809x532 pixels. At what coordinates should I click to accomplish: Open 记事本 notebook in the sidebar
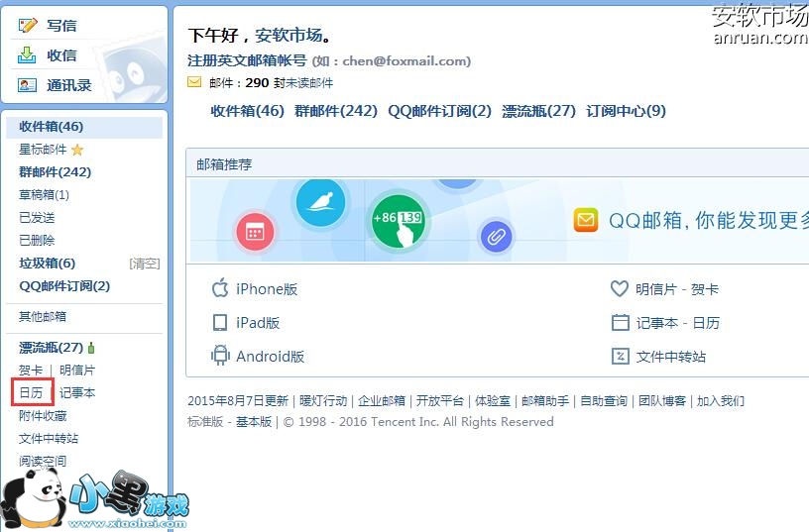pyautogui.click(x=77, y=393)
